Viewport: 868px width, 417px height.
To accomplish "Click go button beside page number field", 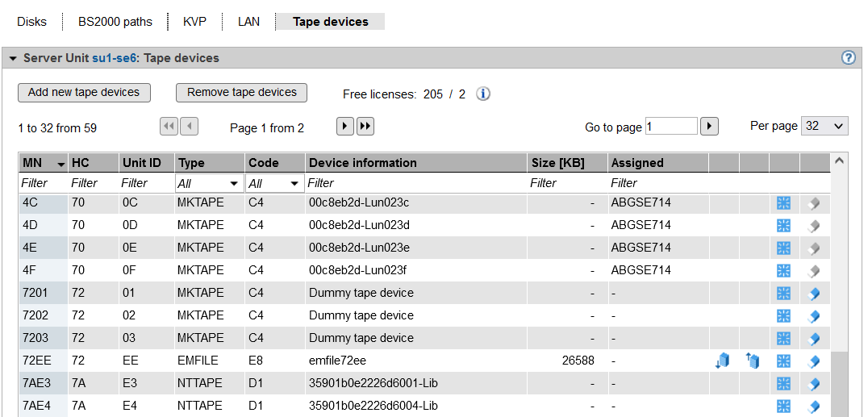I will [709, 127].
